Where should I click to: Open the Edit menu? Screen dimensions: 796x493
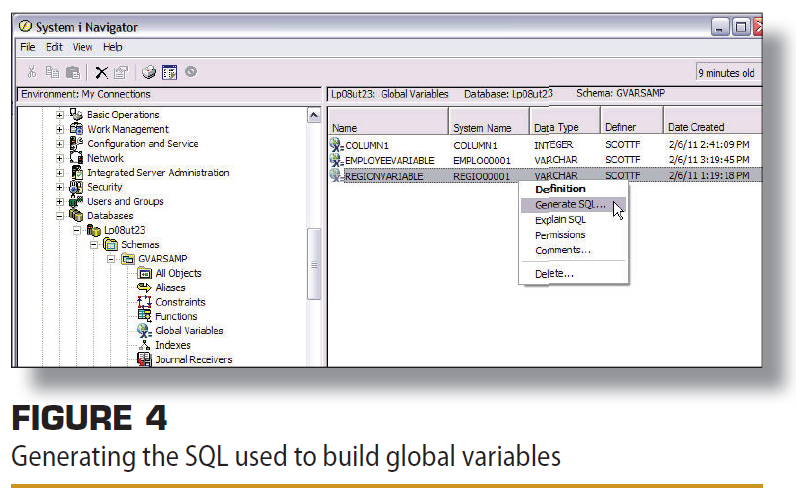tap(54, 47)
